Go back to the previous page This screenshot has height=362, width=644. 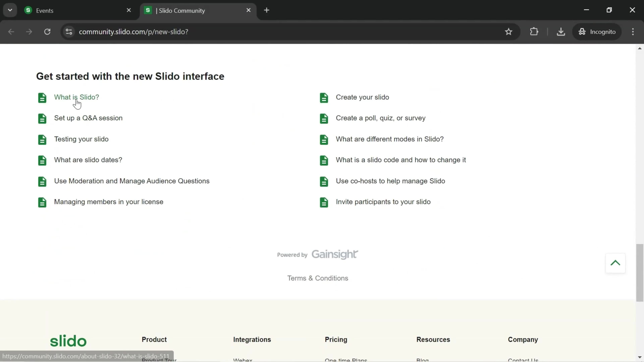pos(11,32)
